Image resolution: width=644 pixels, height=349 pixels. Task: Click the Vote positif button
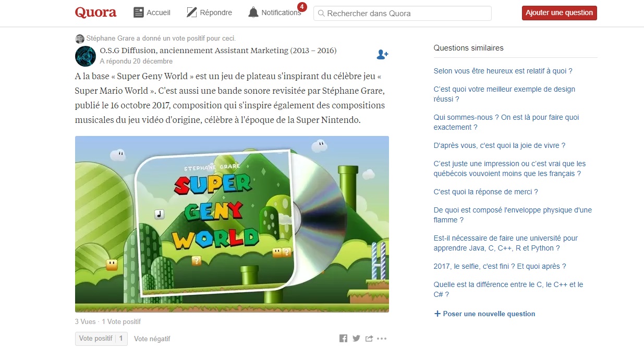(102, 339)
